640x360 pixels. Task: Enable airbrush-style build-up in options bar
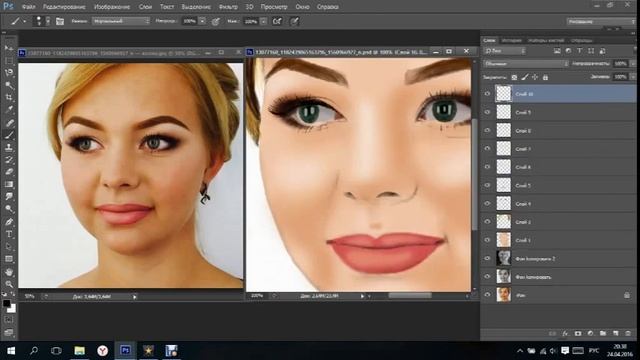[277, 21]
